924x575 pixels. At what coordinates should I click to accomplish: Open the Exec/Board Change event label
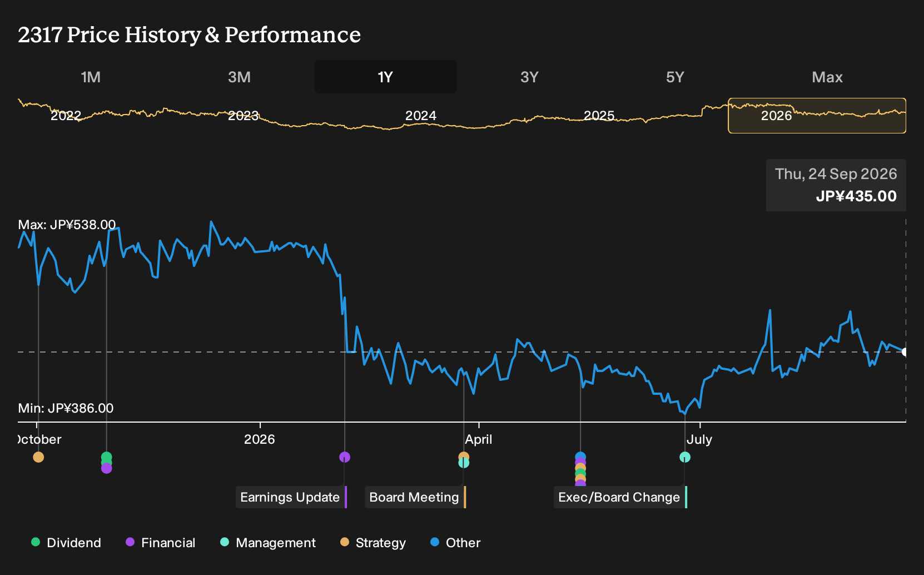click(x=620, y=497)
